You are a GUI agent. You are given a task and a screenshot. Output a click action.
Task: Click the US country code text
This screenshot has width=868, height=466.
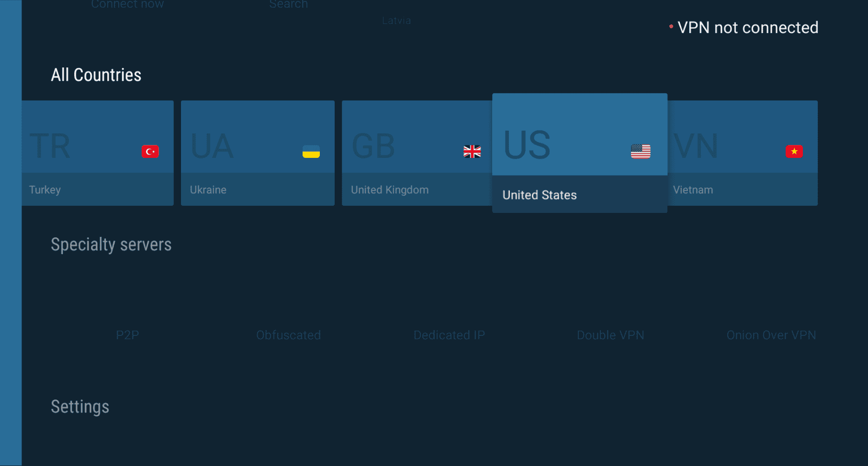point(527,145)
